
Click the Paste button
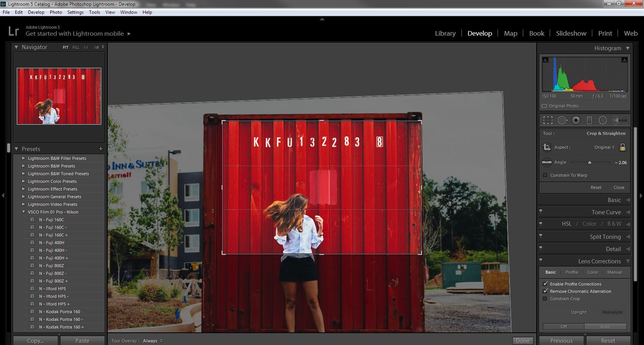[x=82, y=340]
